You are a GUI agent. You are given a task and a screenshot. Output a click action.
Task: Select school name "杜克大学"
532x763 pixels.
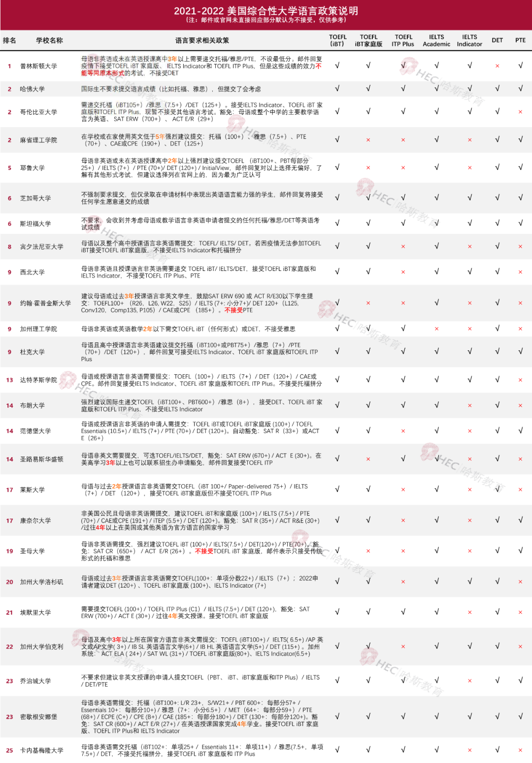(x=32, y=352)
